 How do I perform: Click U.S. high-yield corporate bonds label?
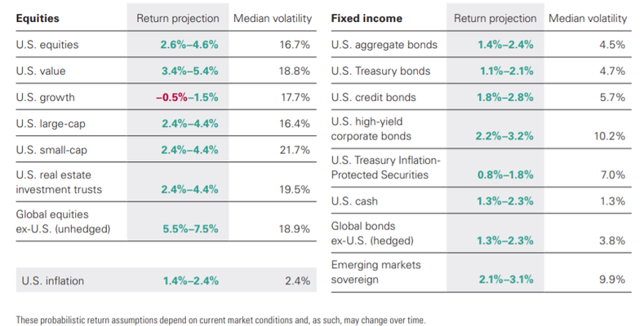371,129
